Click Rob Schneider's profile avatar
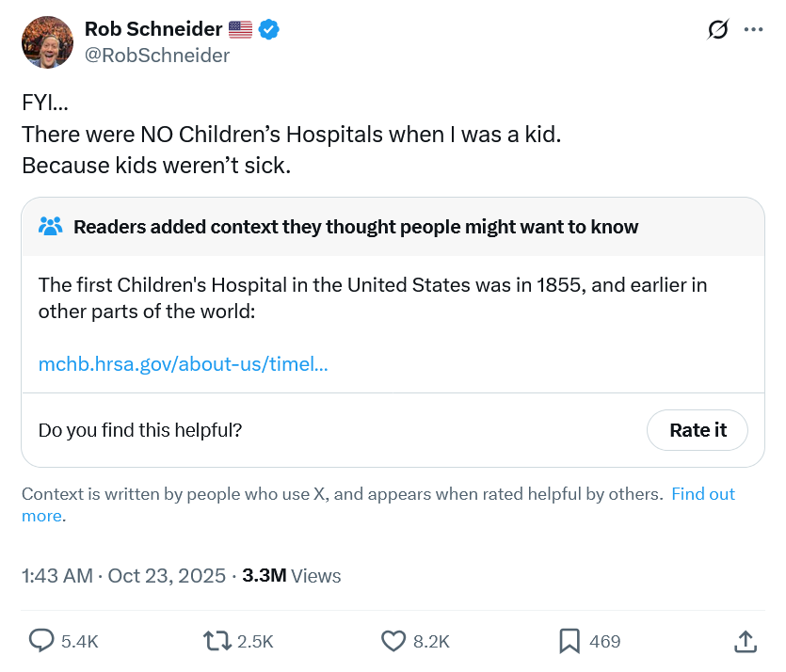786x672 pixels. pyautogui.click(x=47, y=42)
